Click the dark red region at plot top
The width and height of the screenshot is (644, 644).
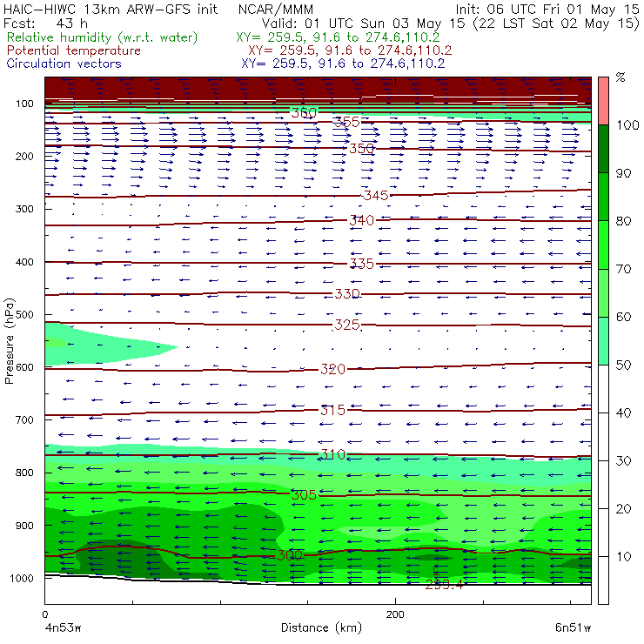pos(318,87)
